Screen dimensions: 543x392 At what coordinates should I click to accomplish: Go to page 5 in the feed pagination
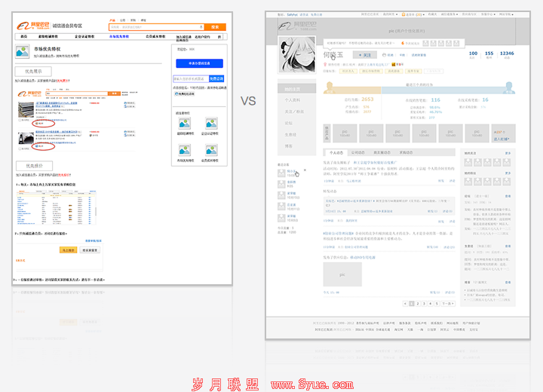click(437, 304)
